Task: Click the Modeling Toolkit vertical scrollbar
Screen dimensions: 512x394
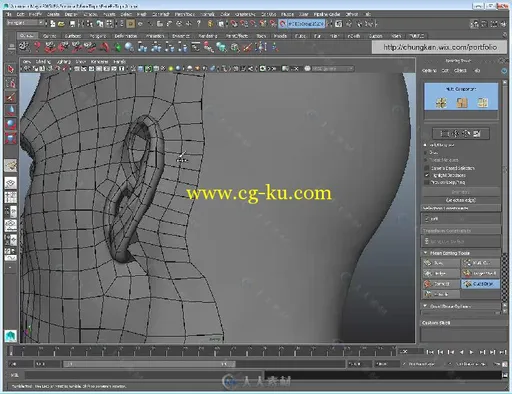Action: (504, 197)
